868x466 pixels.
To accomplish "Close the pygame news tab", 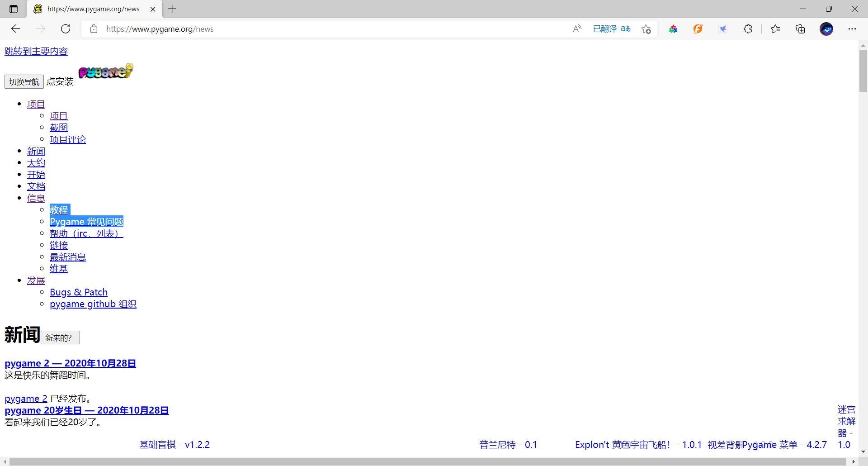I will tap(153, 9).
